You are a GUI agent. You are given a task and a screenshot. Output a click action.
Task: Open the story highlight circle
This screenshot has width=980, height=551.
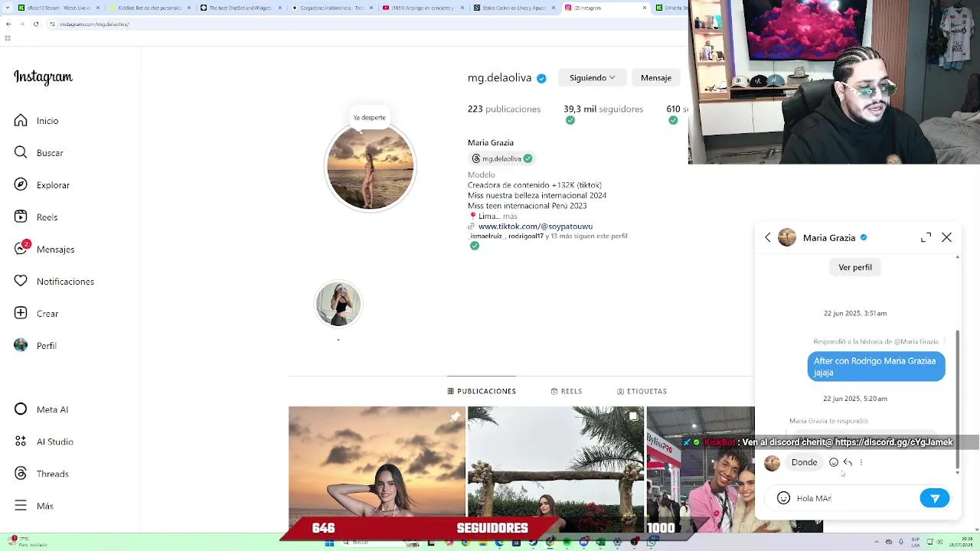338,304
